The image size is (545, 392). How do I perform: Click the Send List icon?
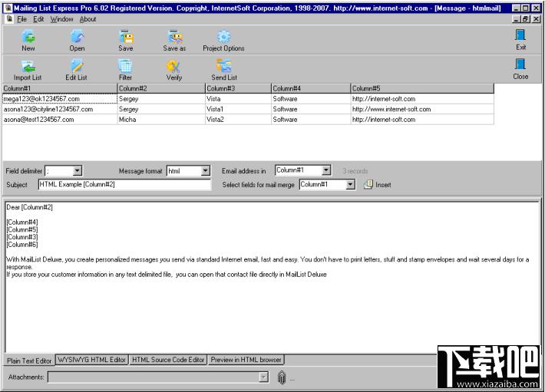224,65
